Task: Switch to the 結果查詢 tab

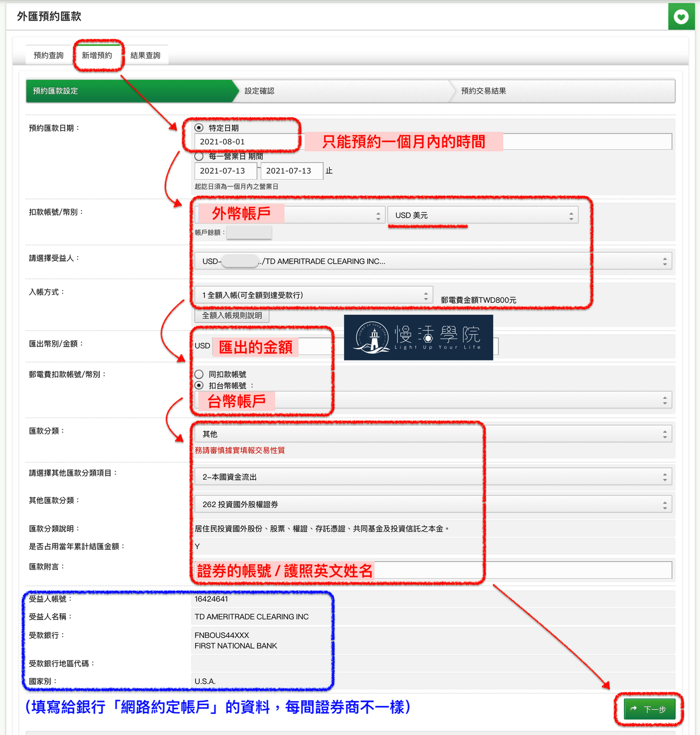Action: coord(145,56)
